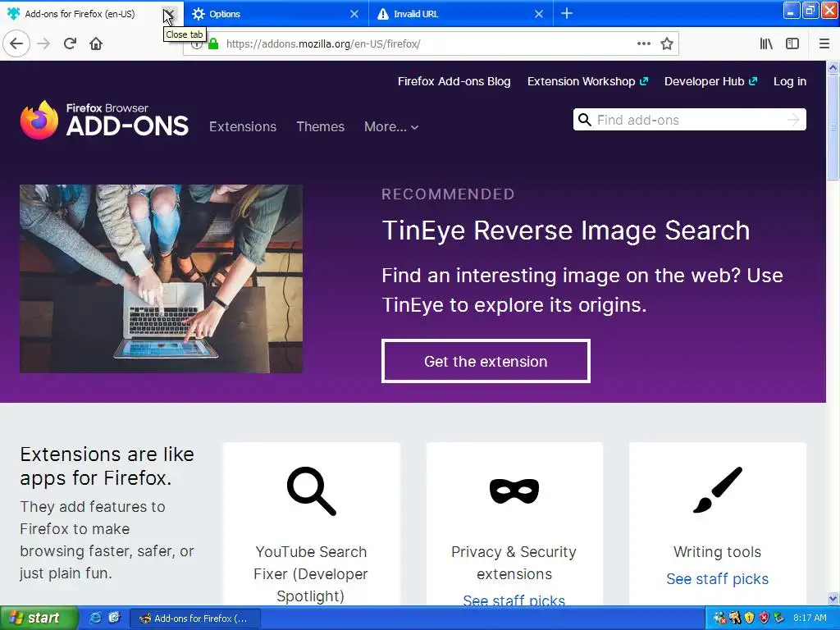Open TinEye Reverse Image Search heading
The height and width of the screenshot is (630, 840).
pyautogui.click(x=566, y=231)
